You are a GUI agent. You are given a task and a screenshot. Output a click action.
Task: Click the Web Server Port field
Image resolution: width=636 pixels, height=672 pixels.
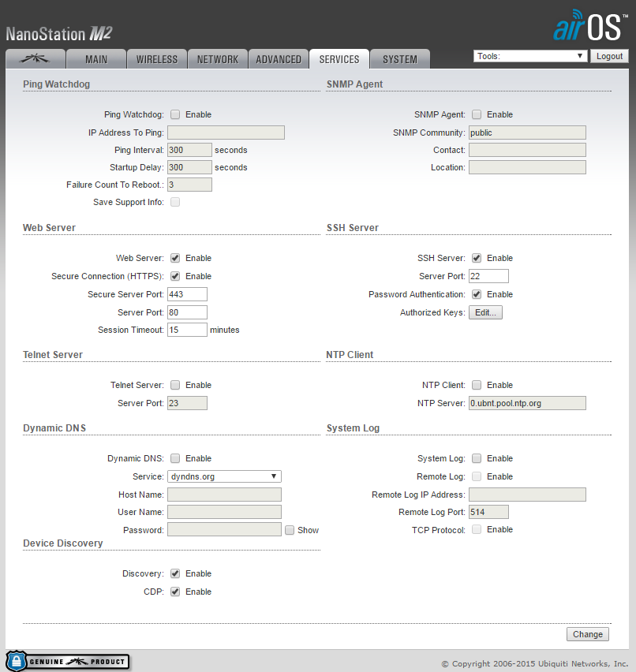coord(187,312)
